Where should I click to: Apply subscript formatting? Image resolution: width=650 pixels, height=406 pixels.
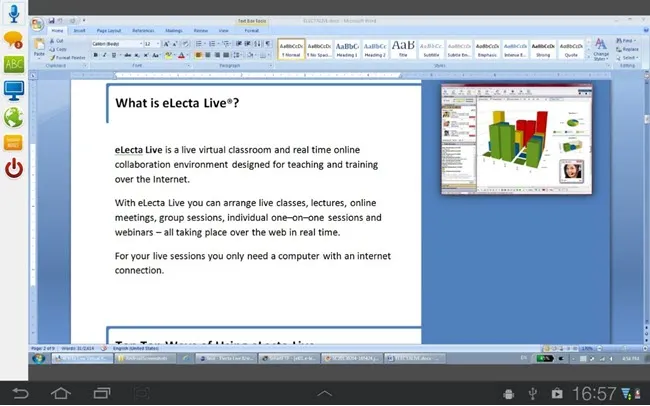137,55
